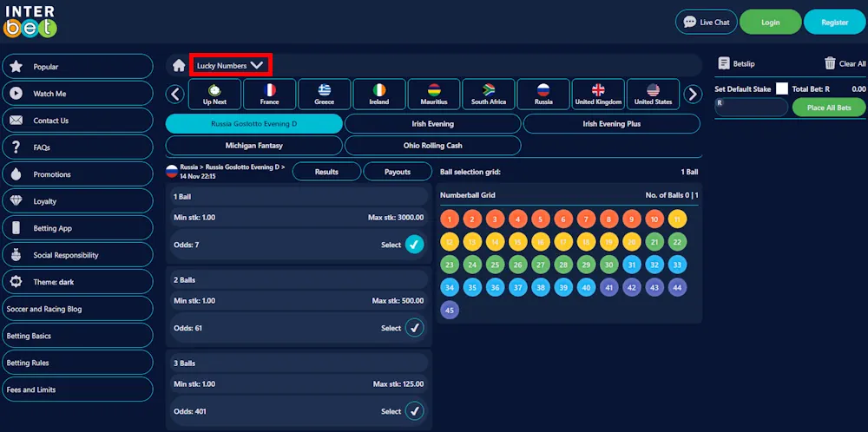Switch to Michigan Fantasy tab
The width and height of the screenshot is (868, 432).
[x=254, y=146]
